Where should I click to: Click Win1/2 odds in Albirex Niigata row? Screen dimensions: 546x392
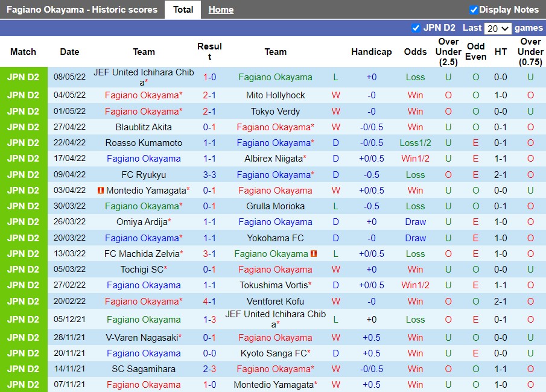point(415,159)
